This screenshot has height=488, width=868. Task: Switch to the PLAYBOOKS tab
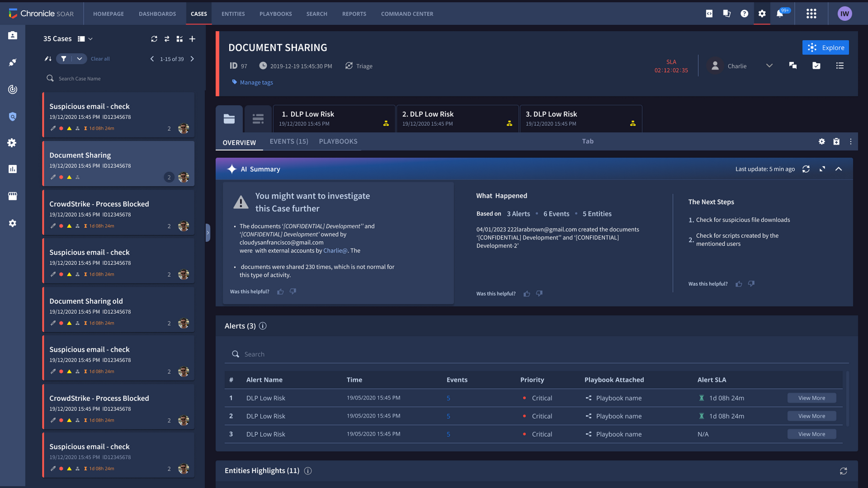pyautogui.click(x=338, y=141)
